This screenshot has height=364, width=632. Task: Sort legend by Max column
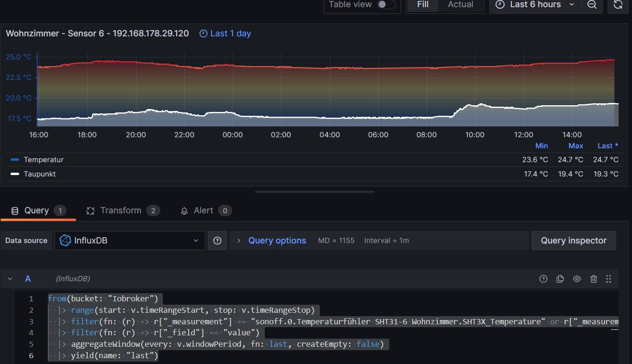[x=576, y=146]
